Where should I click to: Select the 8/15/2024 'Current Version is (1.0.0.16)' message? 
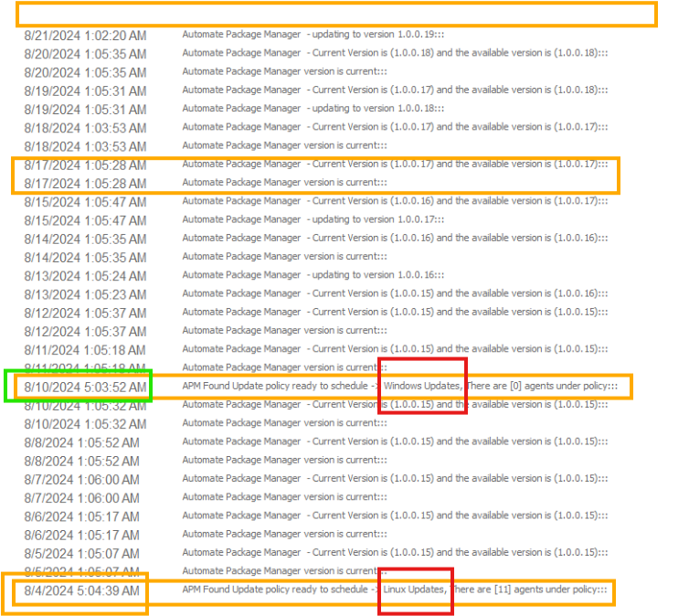click(x=395, y=201)
